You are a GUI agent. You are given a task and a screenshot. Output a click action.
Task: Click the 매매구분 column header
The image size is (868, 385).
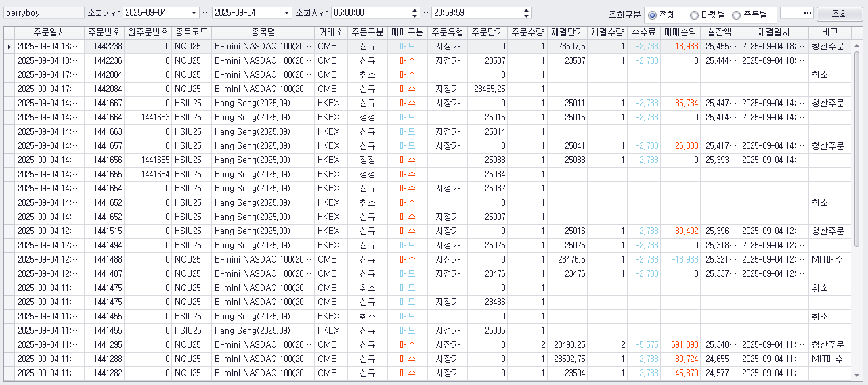pos(408,32)
